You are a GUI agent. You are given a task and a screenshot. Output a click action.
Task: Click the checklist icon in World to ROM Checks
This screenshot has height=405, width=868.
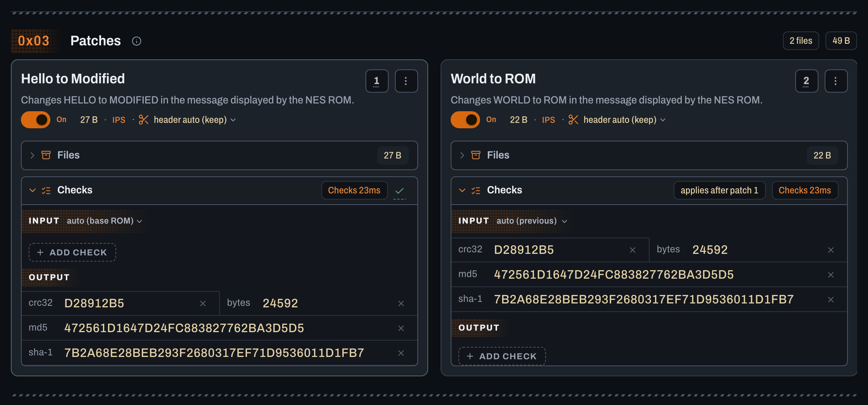(x=476, y=190)
